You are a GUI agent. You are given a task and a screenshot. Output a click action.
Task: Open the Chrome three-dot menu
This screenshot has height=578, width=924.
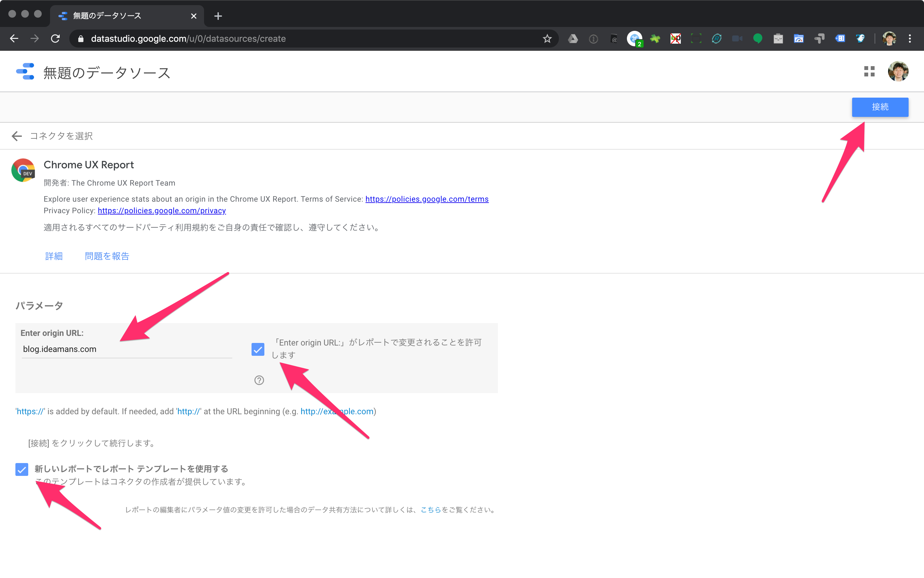pos(910,39)
